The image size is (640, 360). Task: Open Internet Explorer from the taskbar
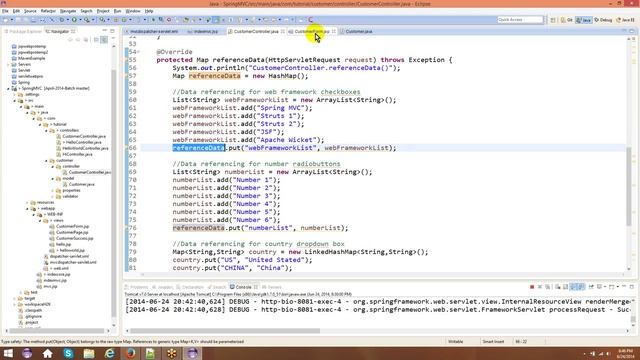[x=109, y=353]
